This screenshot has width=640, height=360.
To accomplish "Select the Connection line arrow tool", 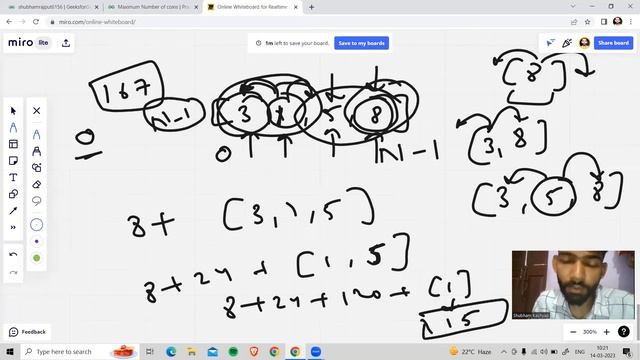I will coord(13,211).
